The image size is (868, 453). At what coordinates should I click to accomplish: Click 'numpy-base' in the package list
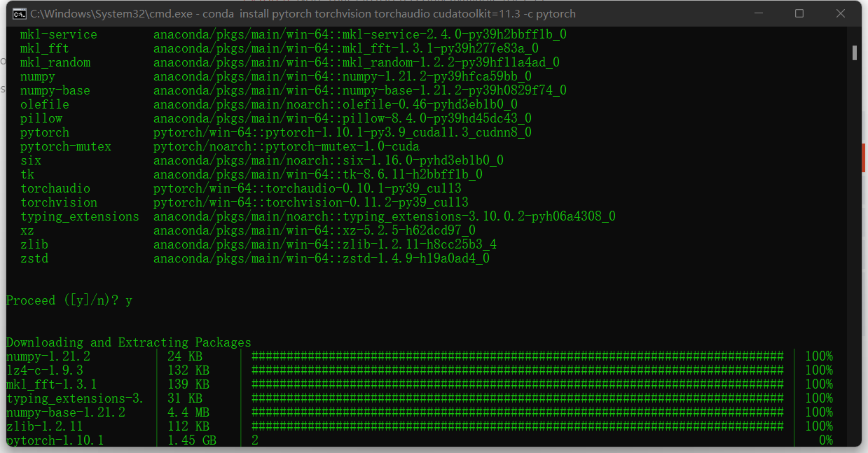[55, 90]
